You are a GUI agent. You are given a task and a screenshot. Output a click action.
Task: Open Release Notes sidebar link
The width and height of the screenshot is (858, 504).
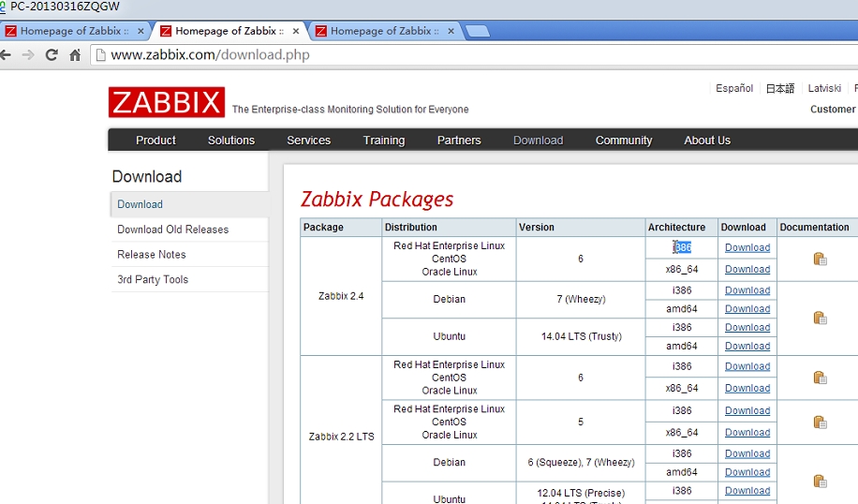(x=152, y=255)
